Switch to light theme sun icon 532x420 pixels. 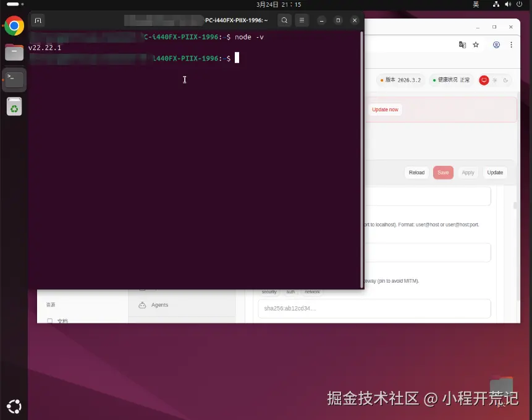coord(495,80)
